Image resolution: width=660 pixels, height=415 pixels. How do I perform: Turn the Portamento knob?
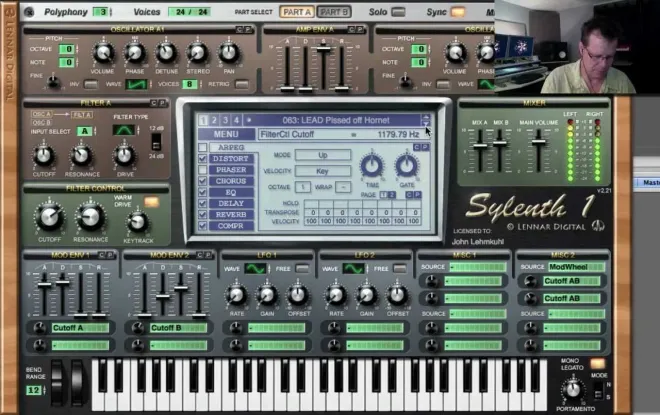[x=573, y=390]
